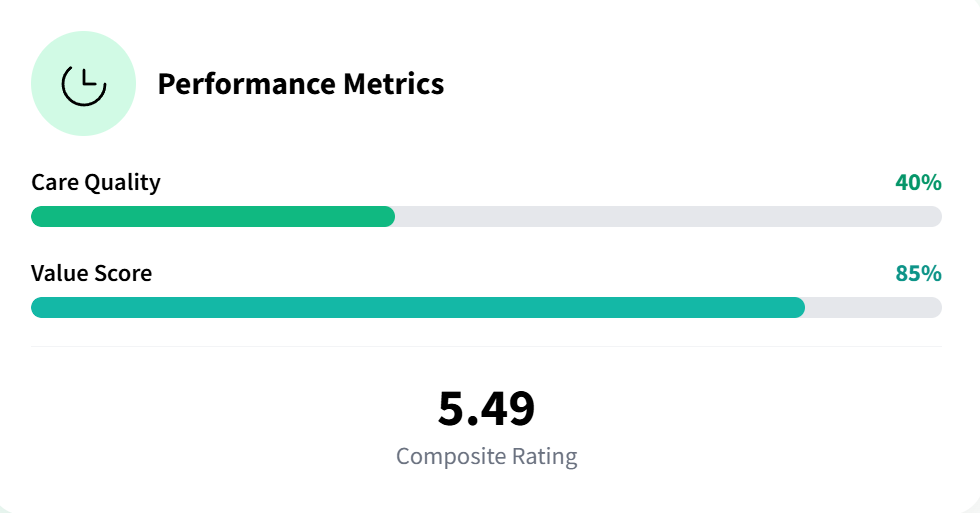This screenshot has height=513, width=980.
Task: Click the filled teal Value Score bar
Action: 418,307
